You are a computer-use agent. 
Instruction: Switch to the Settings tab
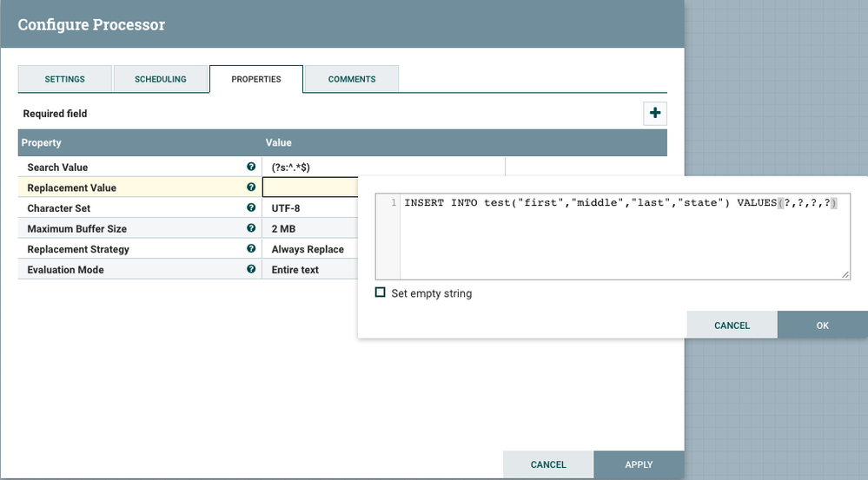65,79
